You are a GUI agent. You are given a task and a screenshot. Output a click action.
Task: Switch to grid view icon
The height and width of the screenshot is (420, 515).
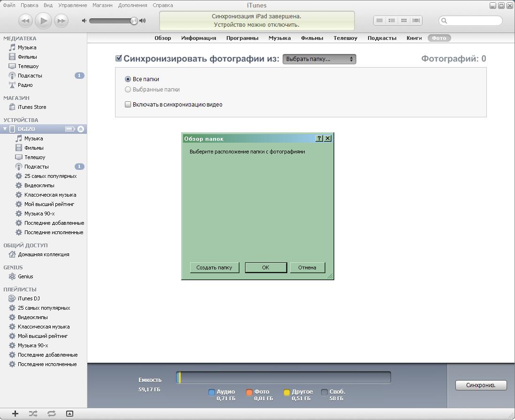point(404,20)
